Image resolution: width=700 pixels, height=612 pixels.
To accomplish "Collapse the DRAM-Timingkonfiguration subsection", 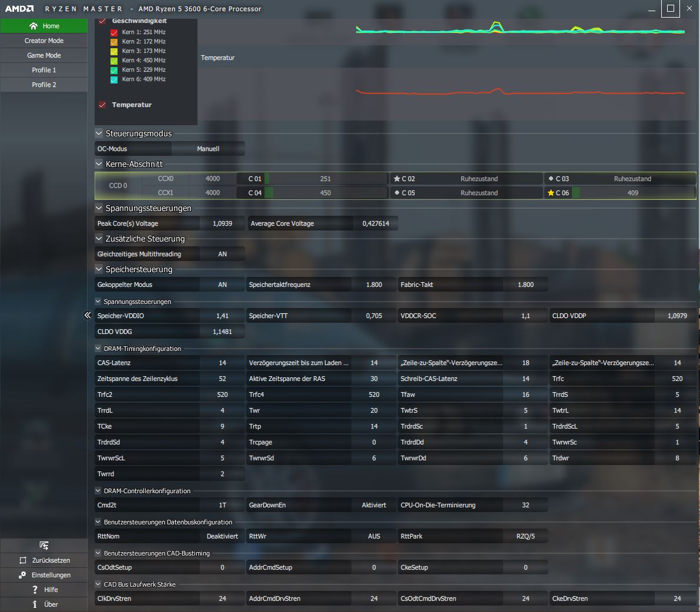I will [x=98, y=348].
